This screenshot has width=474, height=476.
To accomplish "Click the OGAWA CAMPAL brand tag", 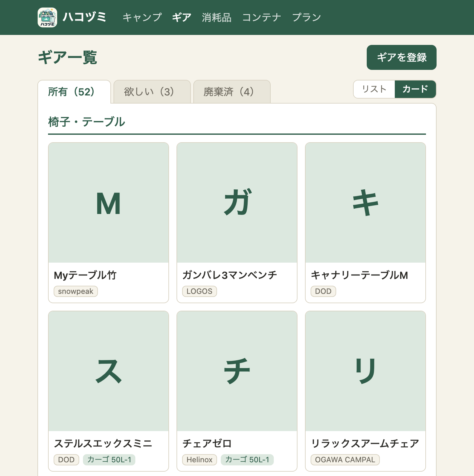I will (345, 460).
